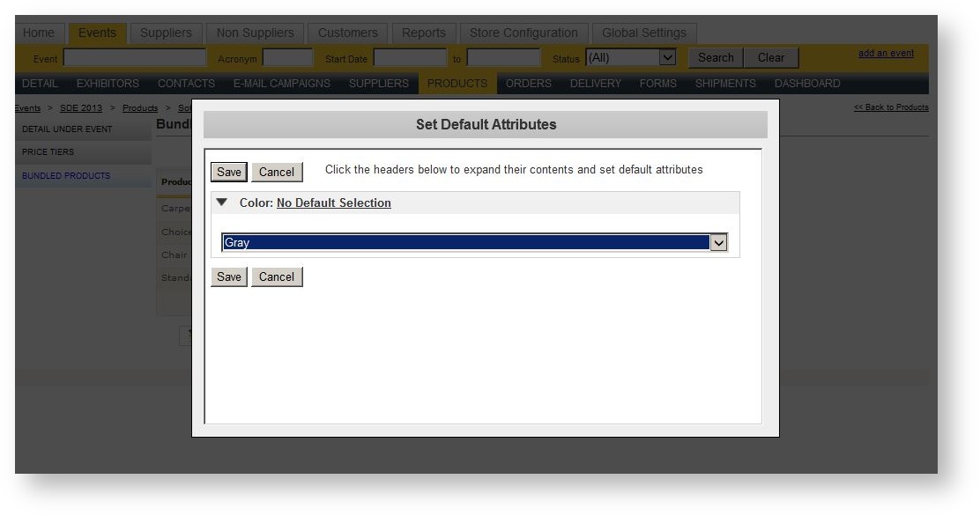Open the Reports menu
980x516 pixels.
[424, 33]
